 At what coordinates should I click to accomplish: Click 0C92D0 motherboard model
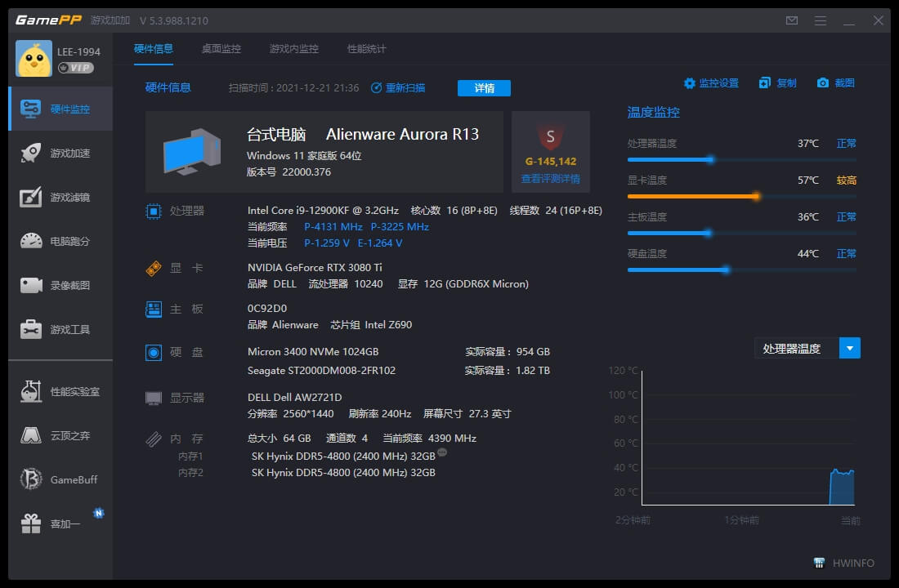pyautogui.click(x=267, y=309)
